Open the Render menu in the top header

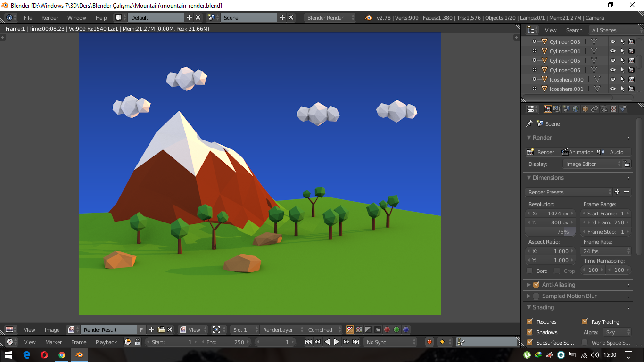click(49, 17)
